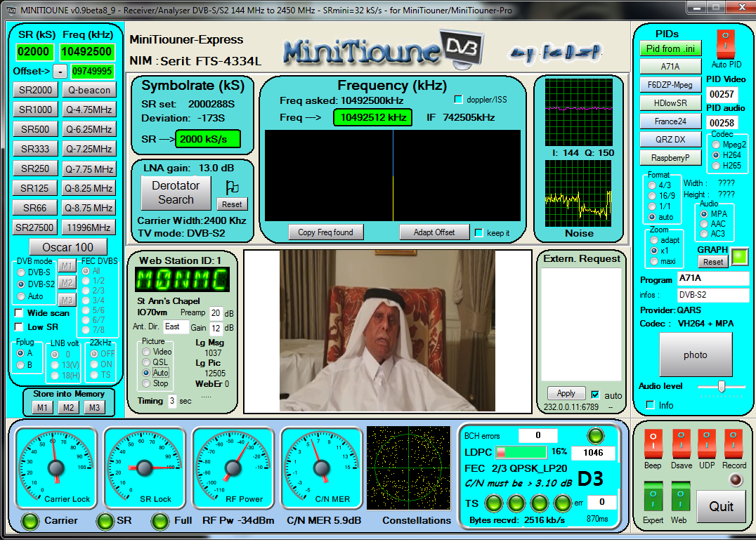Enable Wide scan checkbox
756x542 pixels.
point(19,312)
